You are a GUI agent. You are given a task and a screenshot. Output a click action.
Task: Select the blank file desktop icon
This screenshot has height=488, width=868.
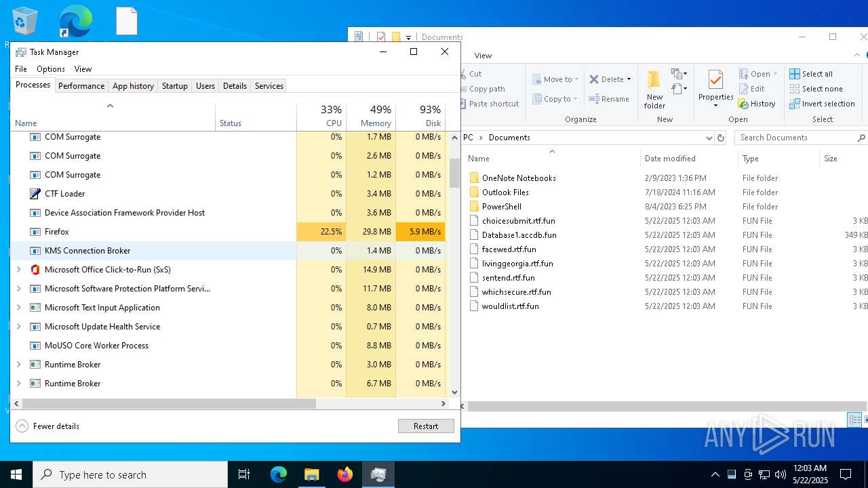point(127,21)
